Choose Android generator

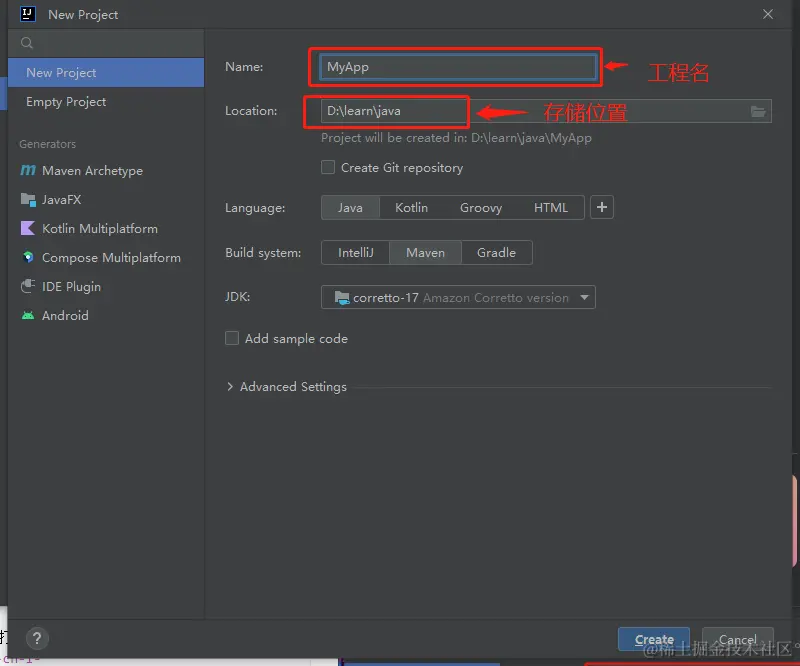(x=106, y=315)
